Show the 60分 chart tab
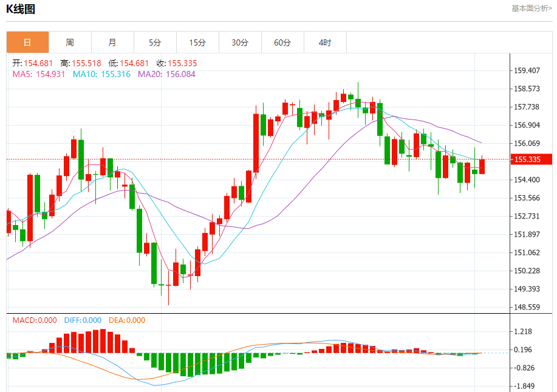Screen dimensions: 557x392 [282, 42]
